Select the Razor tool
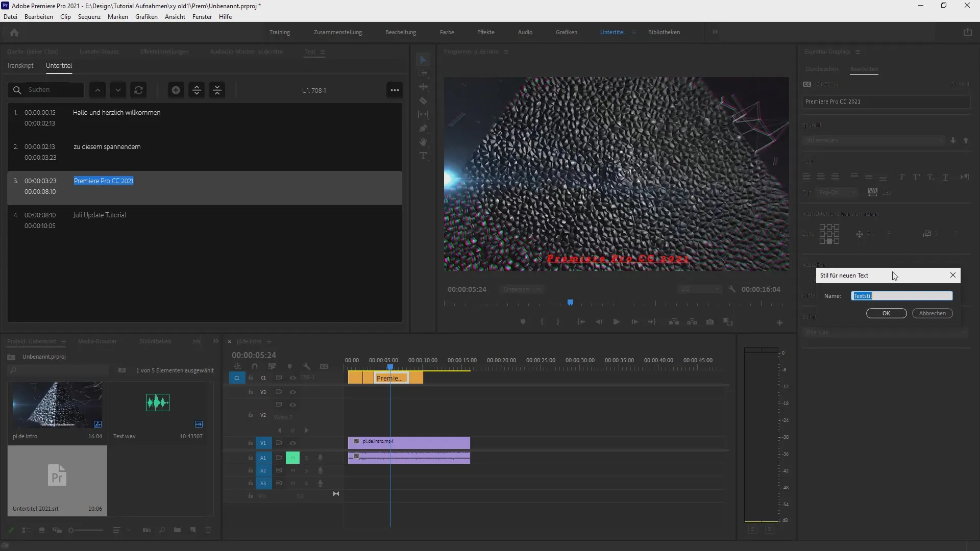The width and height of the screenshot is (980, 551). tap(423, 101)
